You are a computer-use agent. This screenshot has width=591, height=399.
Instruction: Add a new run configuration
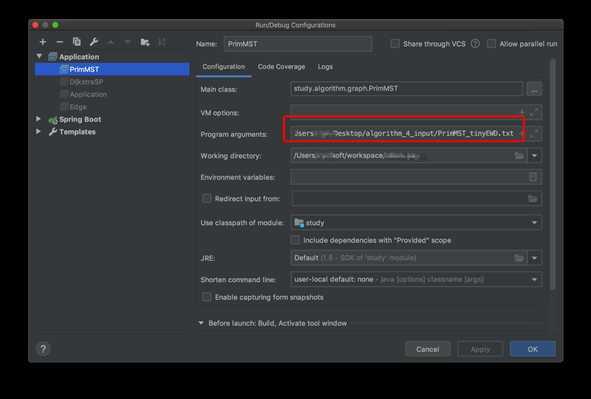tap(43, 42)
